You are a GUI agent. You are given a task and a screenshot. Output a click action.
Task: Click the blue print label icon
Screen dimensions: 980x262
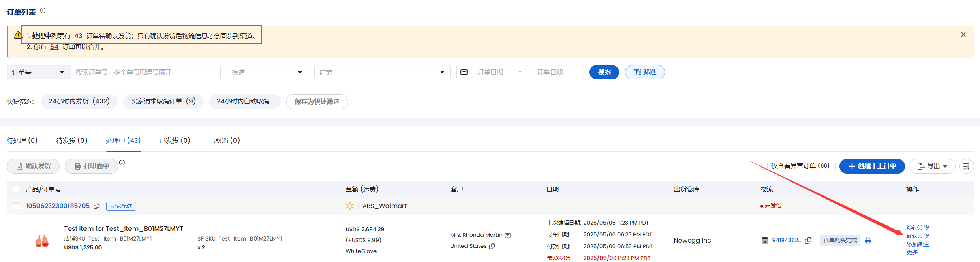click(868, 241)
